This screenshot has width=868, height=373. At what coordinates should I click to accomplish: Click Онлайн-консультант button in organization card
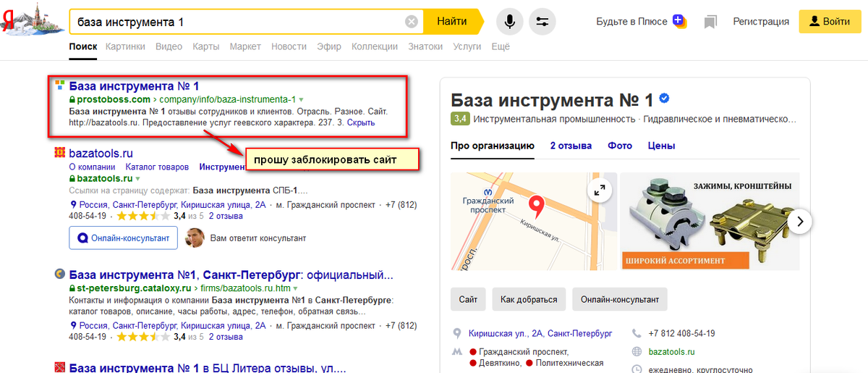620,299
